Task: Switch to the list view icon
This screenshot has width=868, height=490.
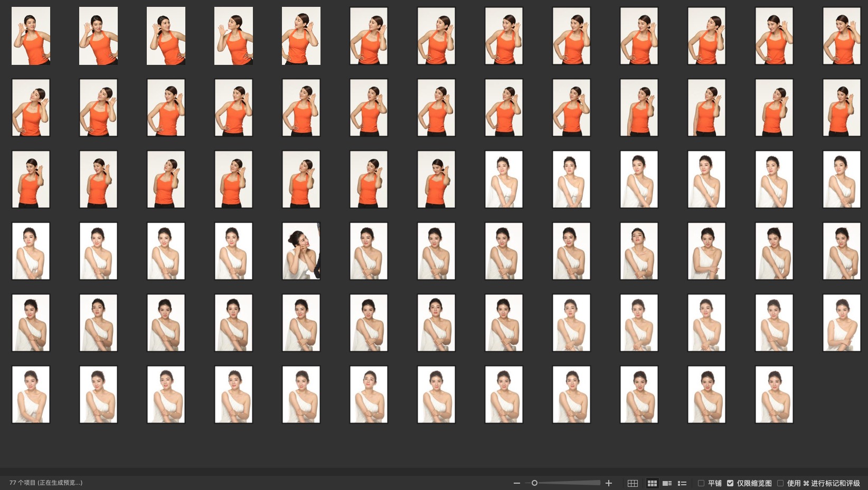Action: [x=682, y=483]
